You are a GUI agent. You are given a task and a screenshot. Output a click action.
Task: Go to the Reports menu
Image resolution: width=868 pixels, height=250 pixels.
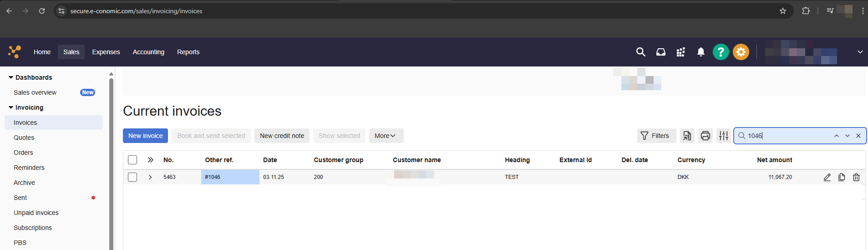click(x=188, y=52)
